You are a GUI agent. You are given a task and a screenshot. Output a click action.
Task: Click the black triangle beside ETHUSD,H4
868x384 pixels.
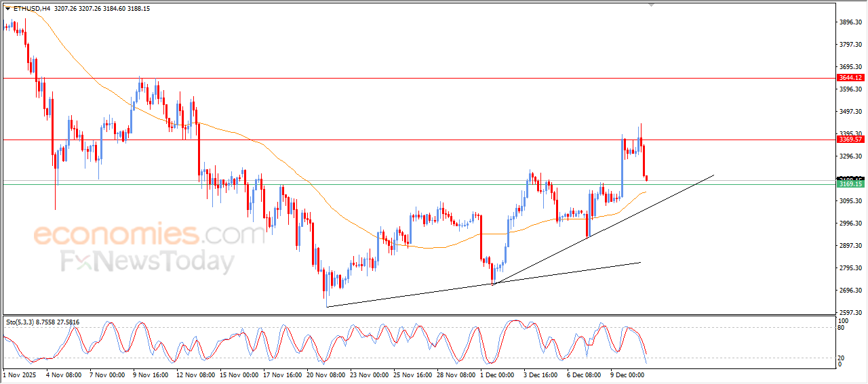pyautogui.click(x=7, y=9)
